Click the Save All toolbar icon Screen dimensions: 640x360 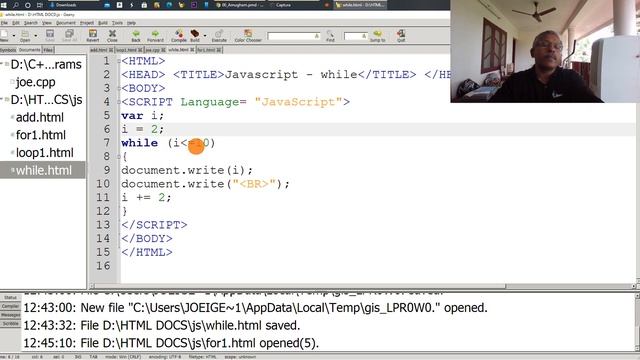[69, 36]
